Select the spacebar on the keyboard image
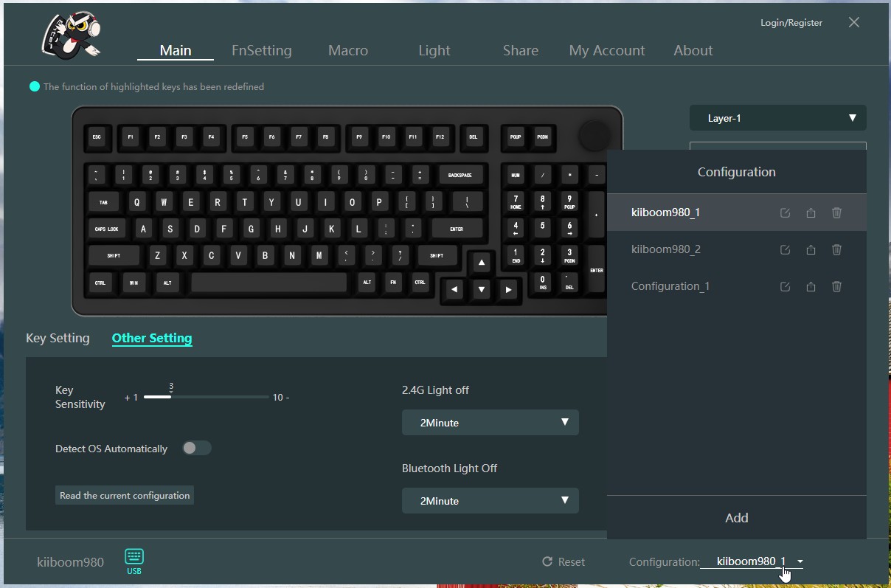 (x=269, y=283)
